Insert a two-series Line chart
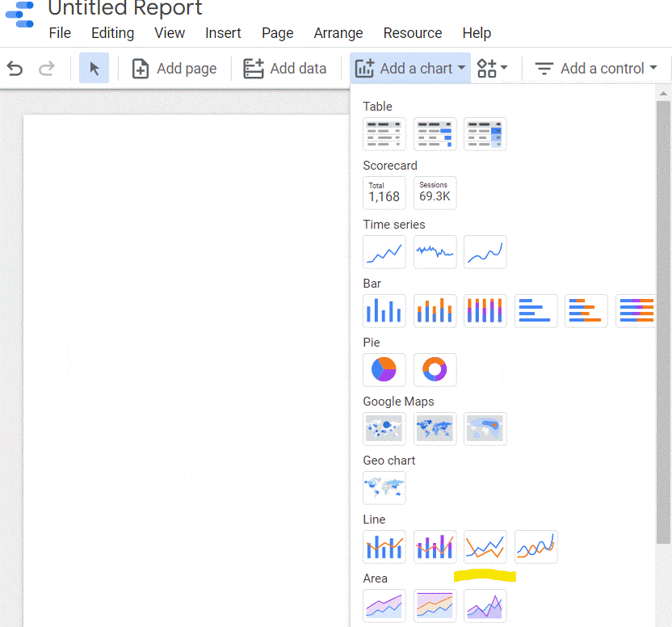The image size is (672, 627). [485, 547]
